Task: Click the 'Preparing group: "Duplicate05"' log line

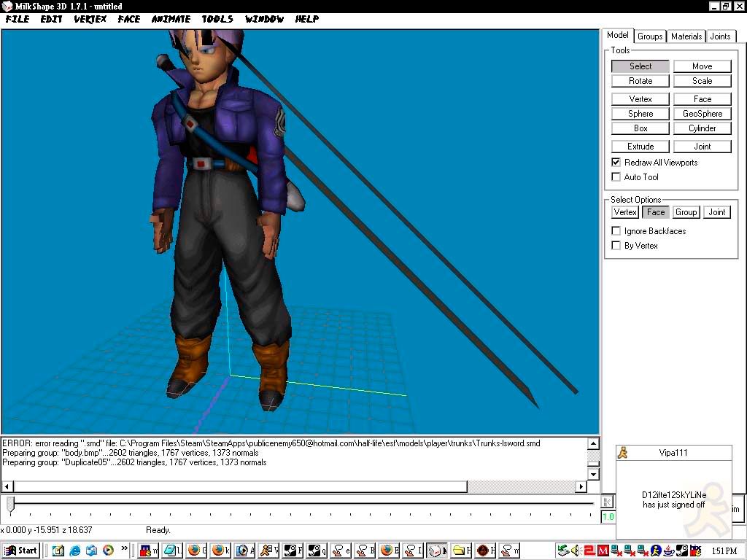Action: (134, 462)
